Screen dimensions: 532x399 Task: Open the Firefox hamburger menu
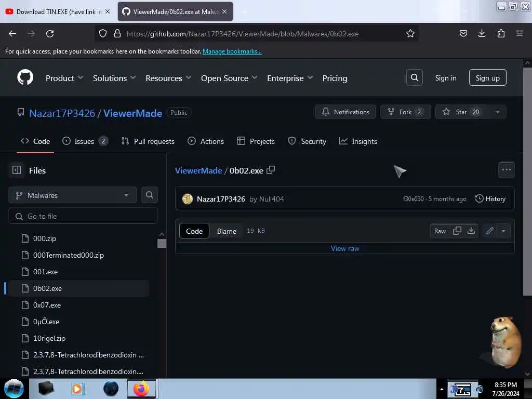click(x=520, y=33)
